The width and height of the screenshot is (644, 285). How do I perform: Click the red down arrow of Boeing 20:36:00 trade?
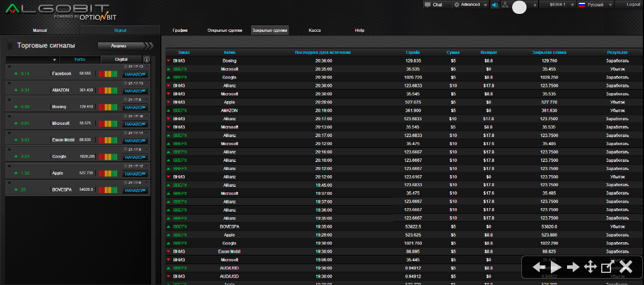(168, 61)
